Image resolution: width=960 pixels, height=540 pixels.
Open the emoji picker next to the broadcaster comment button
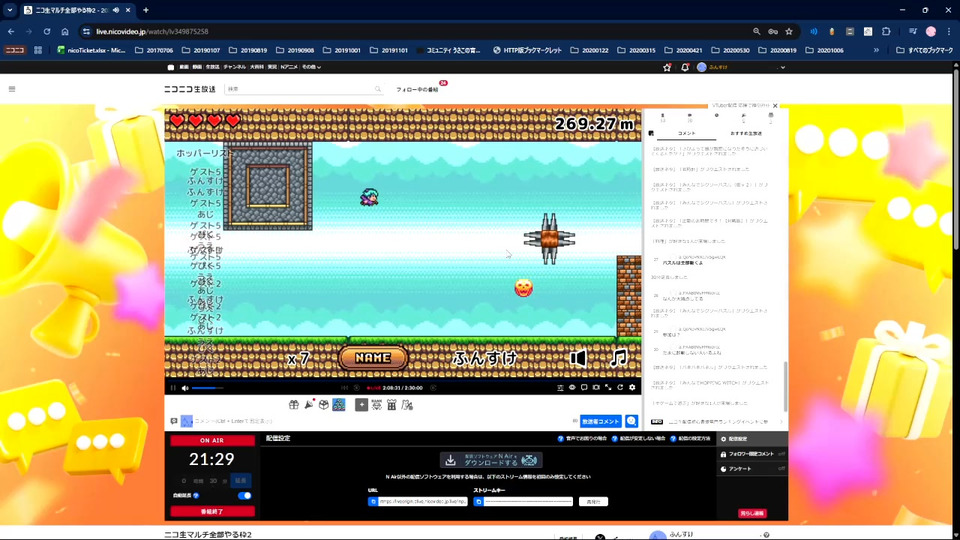coord(631,421)
